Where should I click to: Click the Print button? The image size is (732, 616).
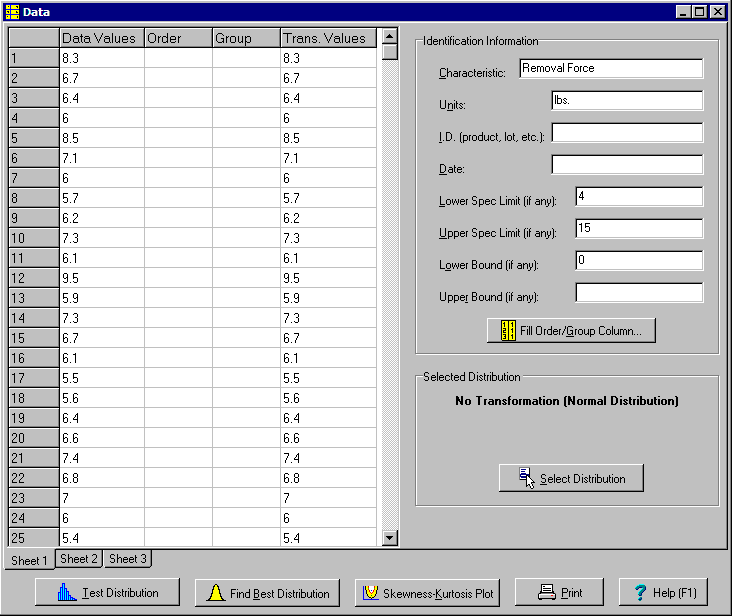point(559,592)
